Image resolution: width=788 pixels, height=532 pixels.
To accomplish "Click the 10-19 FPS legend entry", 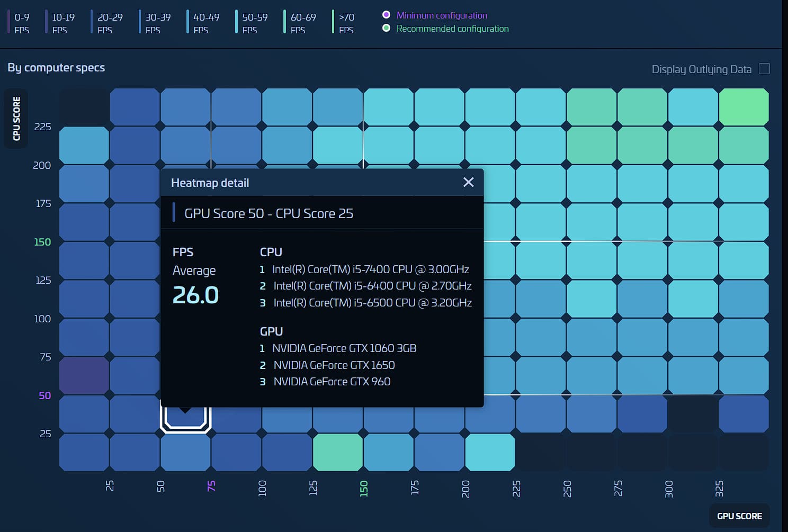I will click(x=60, y=23).
